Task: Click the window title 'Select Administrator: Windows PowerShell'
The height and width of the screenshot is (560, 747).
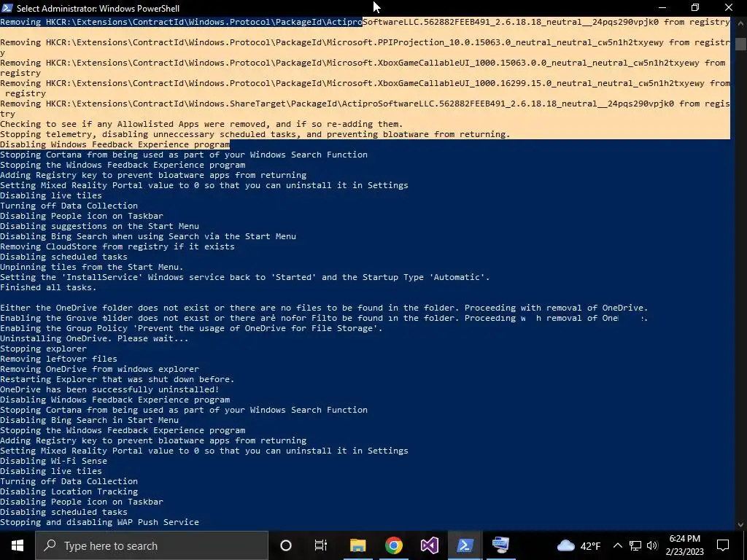Action: 98,9
